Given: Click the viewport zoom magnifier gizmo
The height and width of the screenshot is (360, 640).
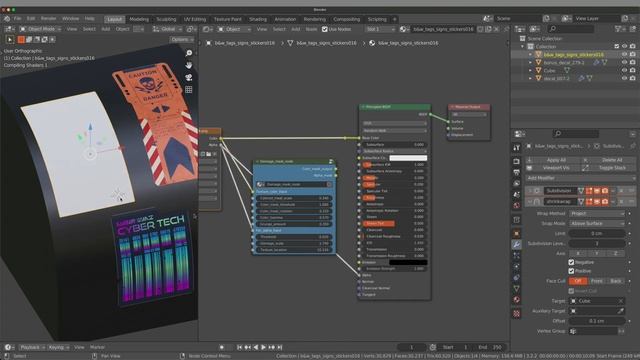Looking at the screenshot, I should [x=189, y=53].
